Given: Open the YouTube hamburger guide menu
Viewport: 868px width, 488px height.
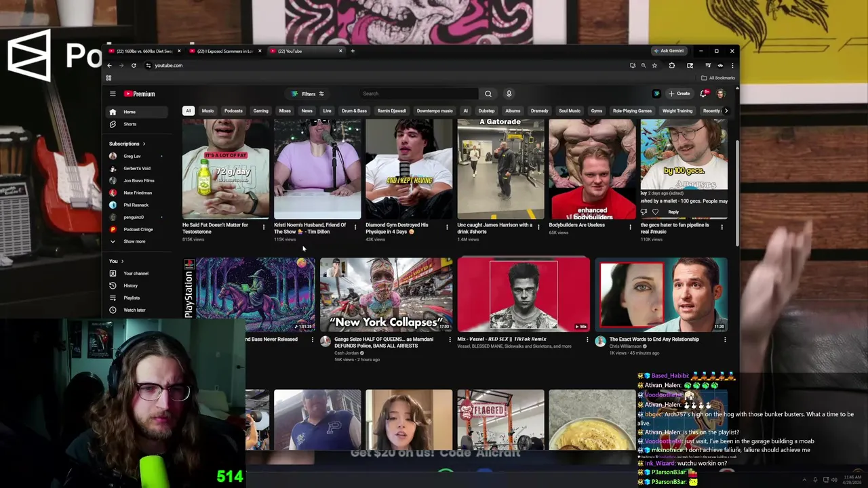Looking at the screenshot, I should tap(113, 94).
